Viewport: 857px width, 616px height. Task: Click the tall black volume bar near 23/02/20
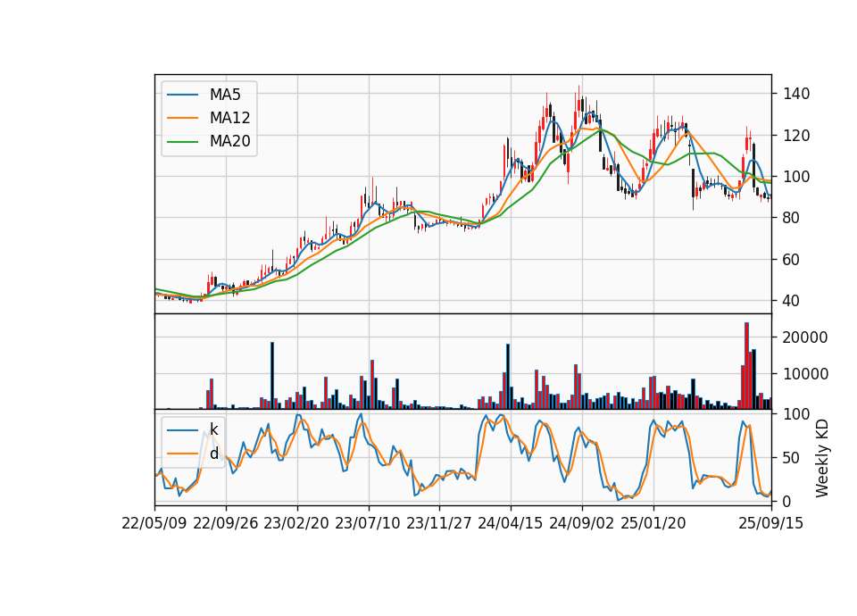tap(272, 376)
